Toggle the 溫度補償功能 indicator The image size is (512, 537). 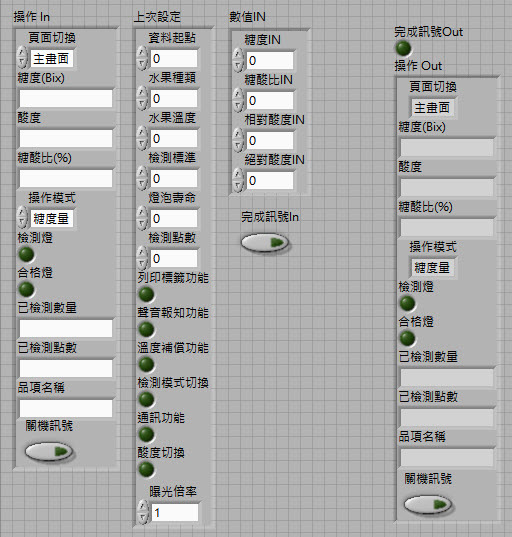(146, 364)
